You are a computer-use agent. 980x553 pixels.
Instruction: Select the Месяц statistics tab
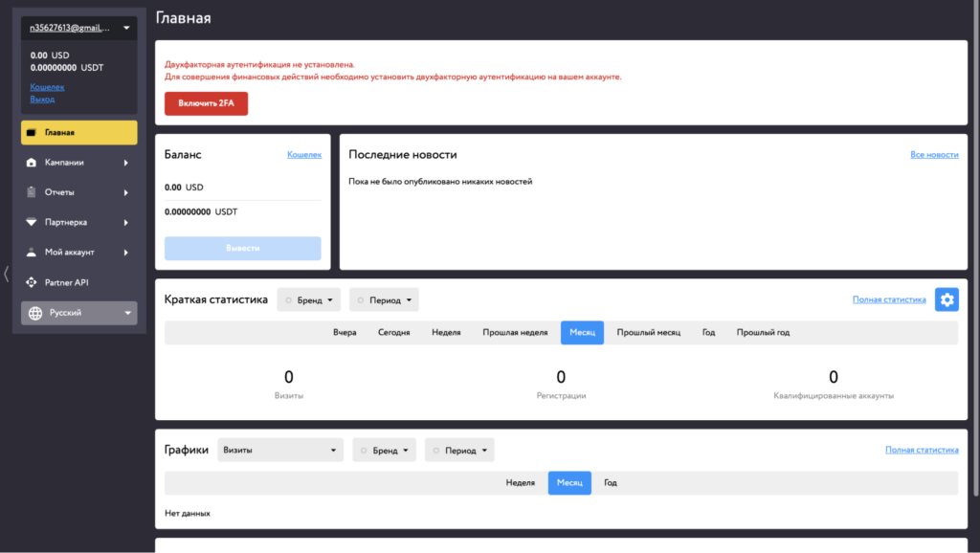(x=582, y=332)
